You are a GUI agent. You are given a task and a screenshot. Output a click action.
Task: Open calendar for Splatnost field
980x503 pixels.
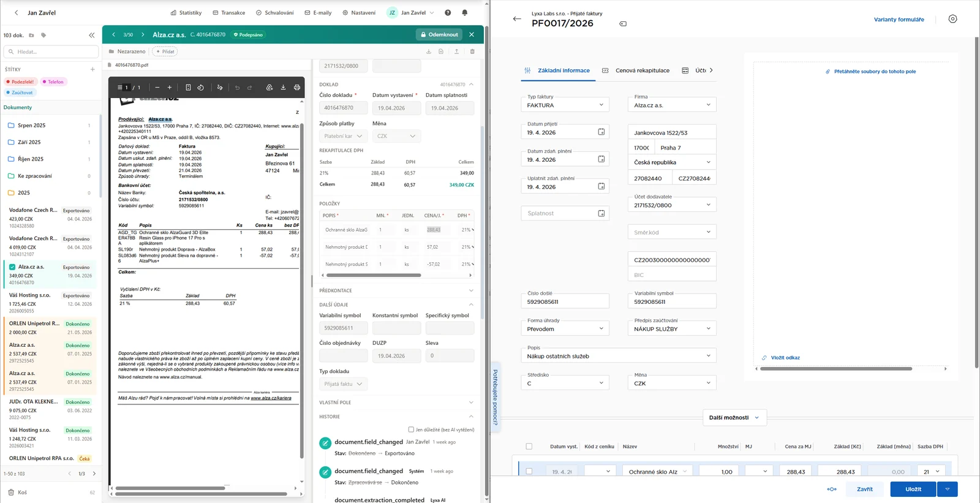tap(601, 213)
